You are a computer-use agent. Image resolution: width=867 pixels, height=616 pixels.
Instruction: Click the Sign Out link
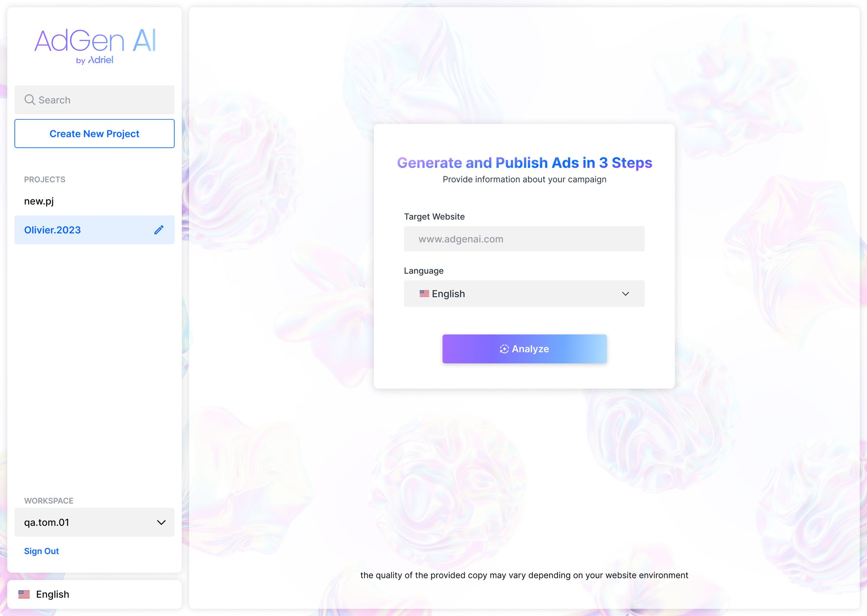pyautogui.click(x=41, y=551)
